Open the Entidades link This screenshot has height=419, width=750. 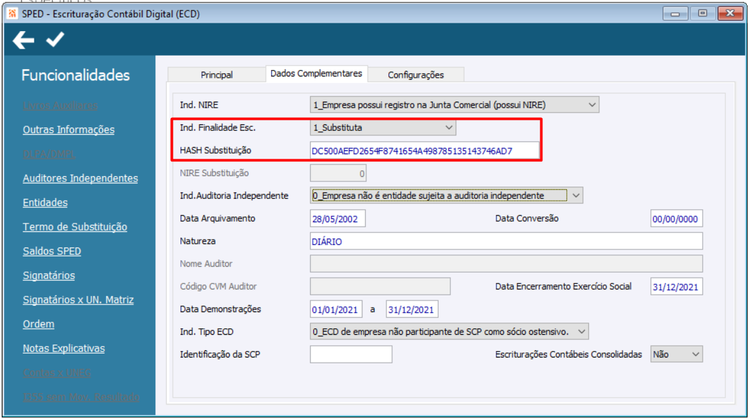[45, 202]
